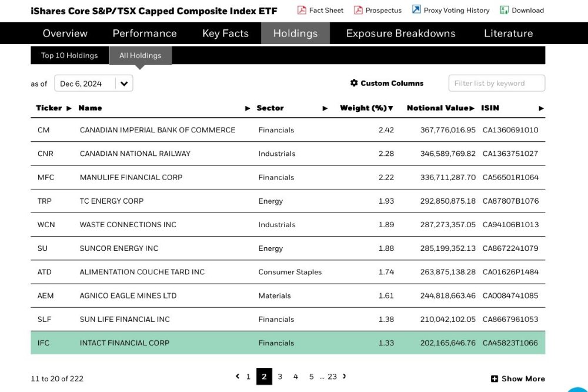Select the Top 10 Holdings tab
The image size is (588, 392).
tap(69, 55)
